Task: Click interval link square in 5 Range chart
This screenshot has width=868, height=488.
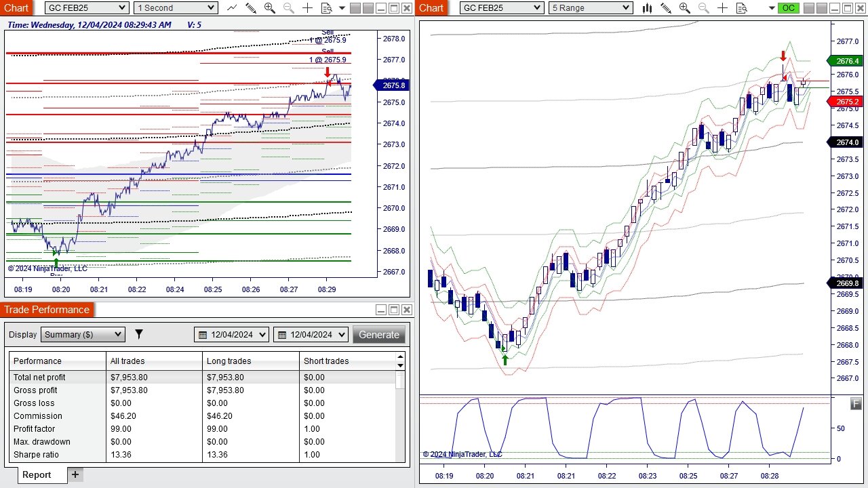Action: (x=823, y=8)
